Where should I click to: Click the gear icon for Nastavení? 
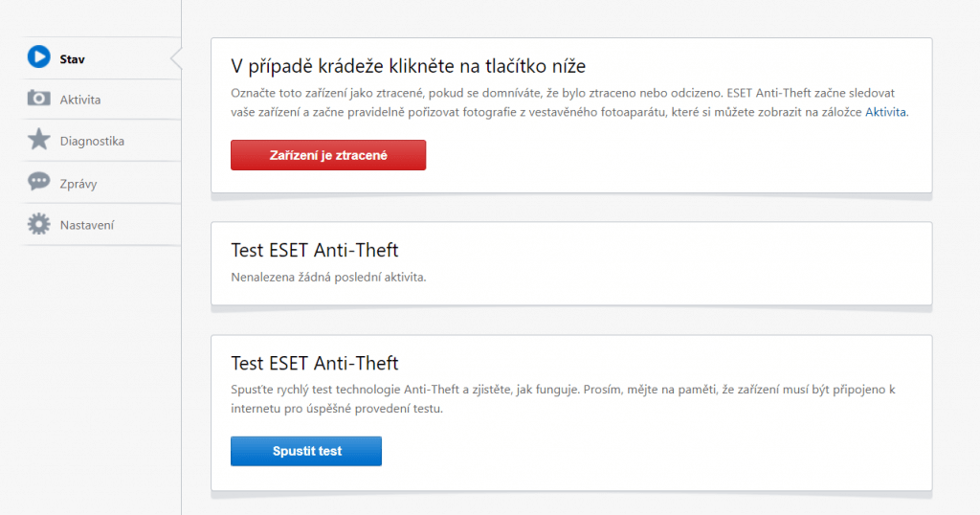coord(38,224)
